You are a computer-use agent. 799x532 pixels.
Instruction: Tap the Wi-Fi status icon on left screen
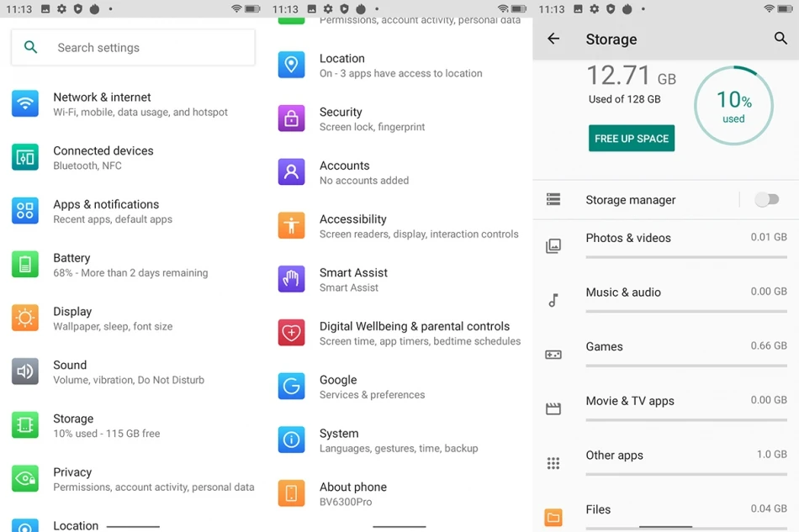click(x=236, y=8)
